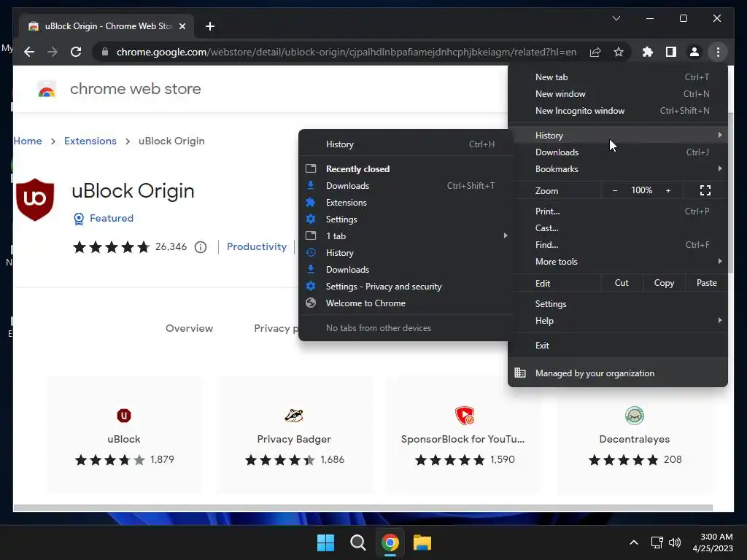Click the Chrome Web Store rainbow logo
747x560 pixels.
(47, 89)
